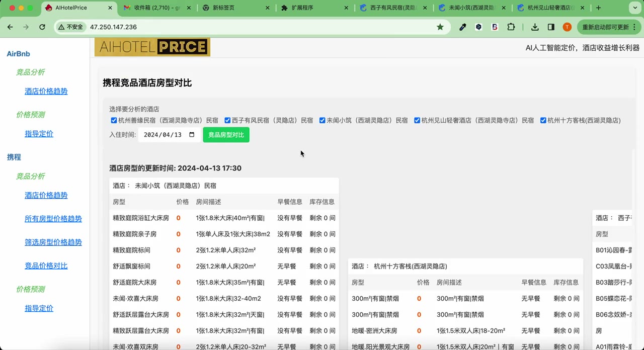Uncheck 杭州见山轻奢酒店（西湖灵隐寺店）民宿 checkbox
Screen dimensions: 644x350
point(417,121)
